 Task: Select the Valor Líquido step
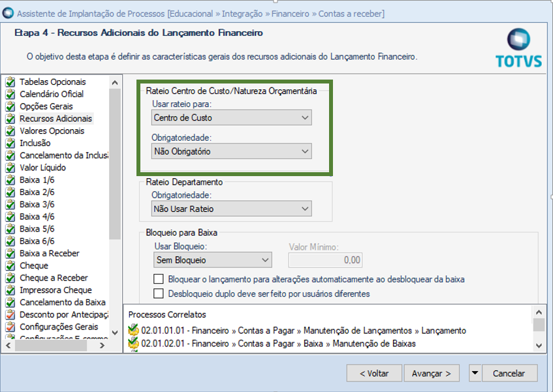pyautogui.click(x=42, y=168)
